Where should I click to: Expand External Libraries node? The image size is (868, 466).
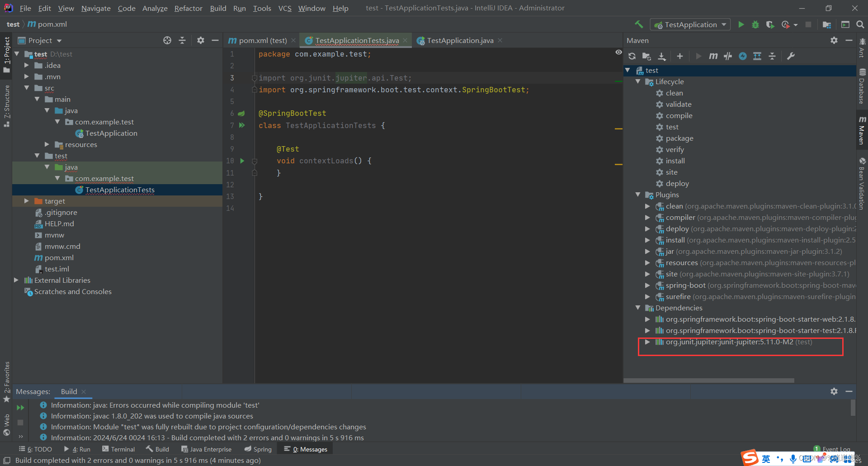(16, 280)
